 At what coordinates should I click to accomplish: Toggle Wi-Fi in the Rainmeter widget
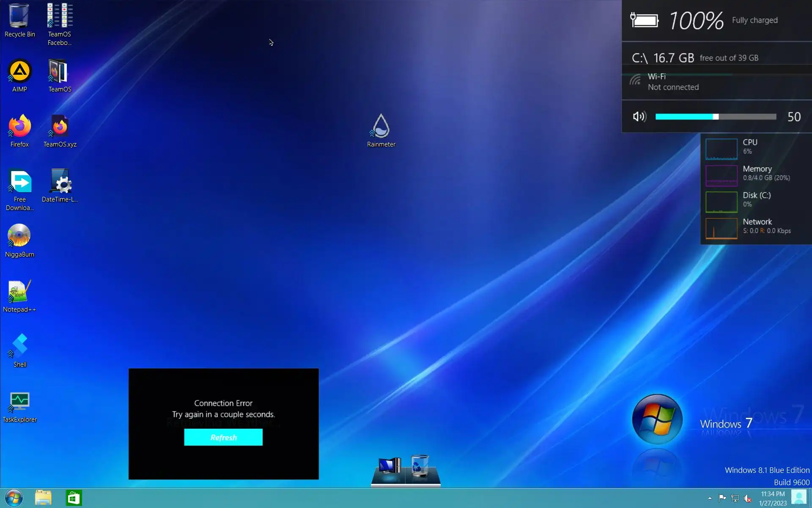pos(635,81)
